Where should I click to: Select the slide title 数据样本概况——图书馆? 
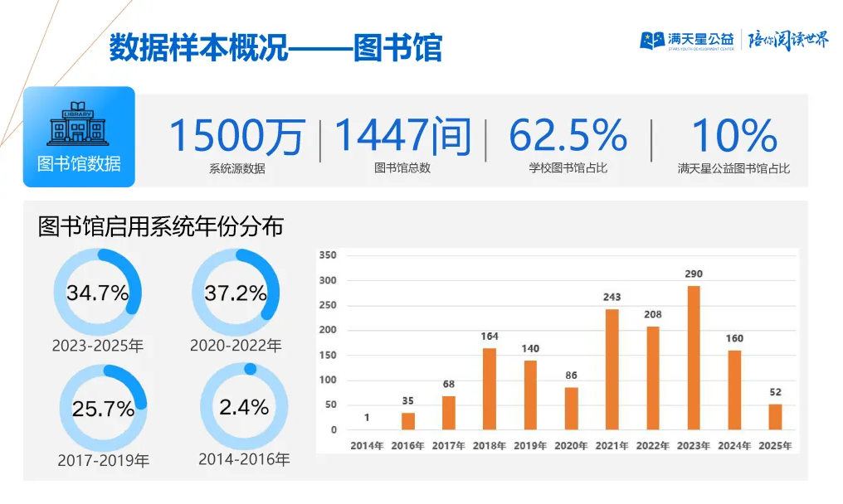tap(275, 47)
